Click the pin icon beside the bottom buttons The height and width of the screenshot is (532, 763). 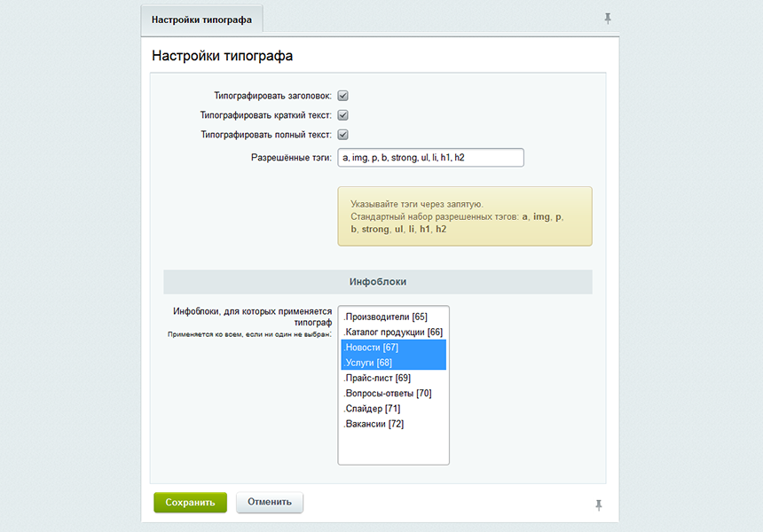(x=599, y=505)
